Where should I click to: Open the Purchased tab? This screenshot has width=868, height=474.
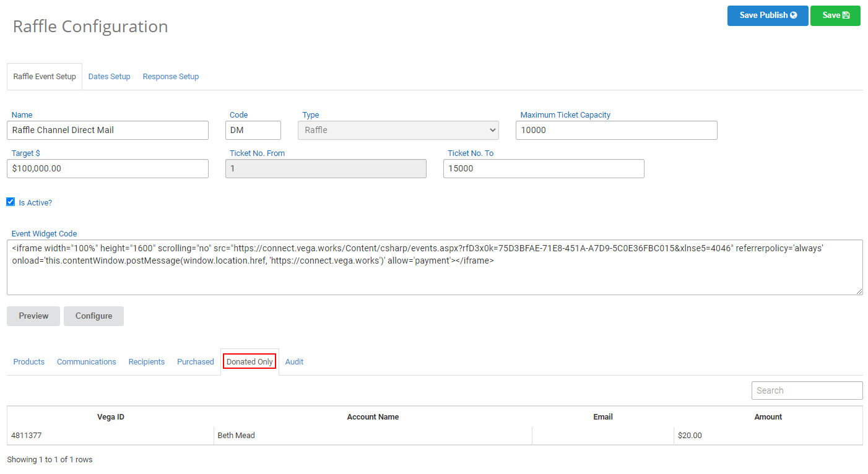coord(196,362)
